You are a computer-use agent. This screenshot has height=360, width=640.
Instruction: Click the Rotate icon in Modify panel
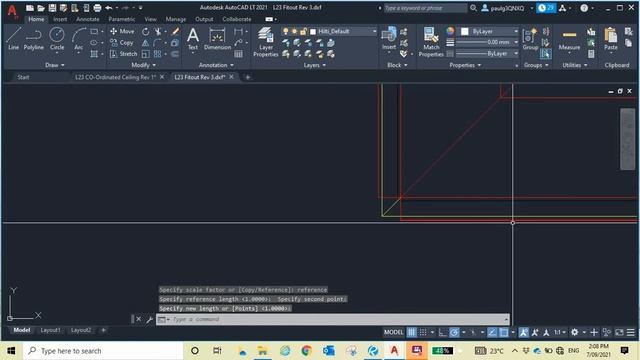pos(145,31)
